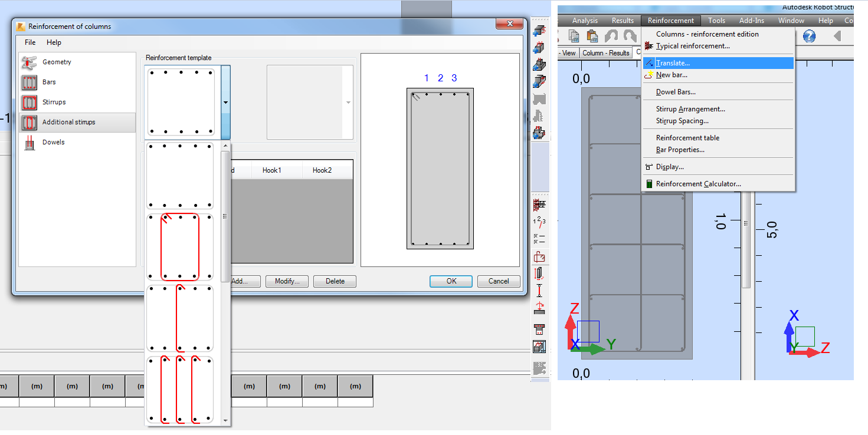This screenshot has width=868, height=435.
Task: Switch to the Column - Results tab
Action: (x=606, y=52)
